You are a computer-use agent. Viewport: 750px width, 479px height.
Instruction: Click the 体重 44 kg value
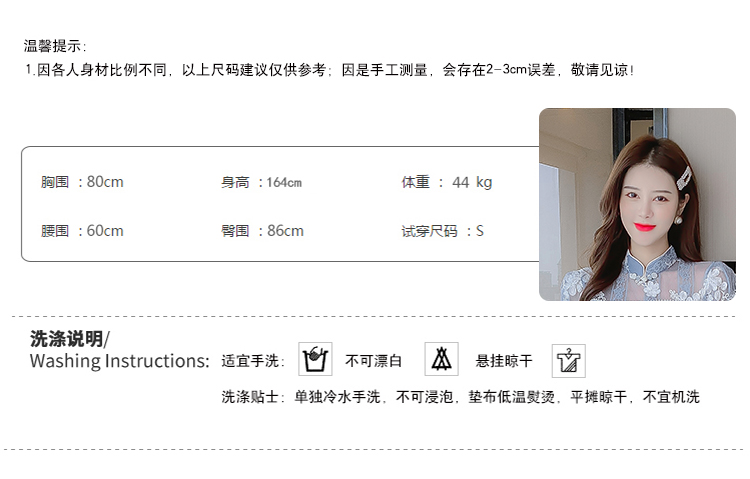pos(447,182)
